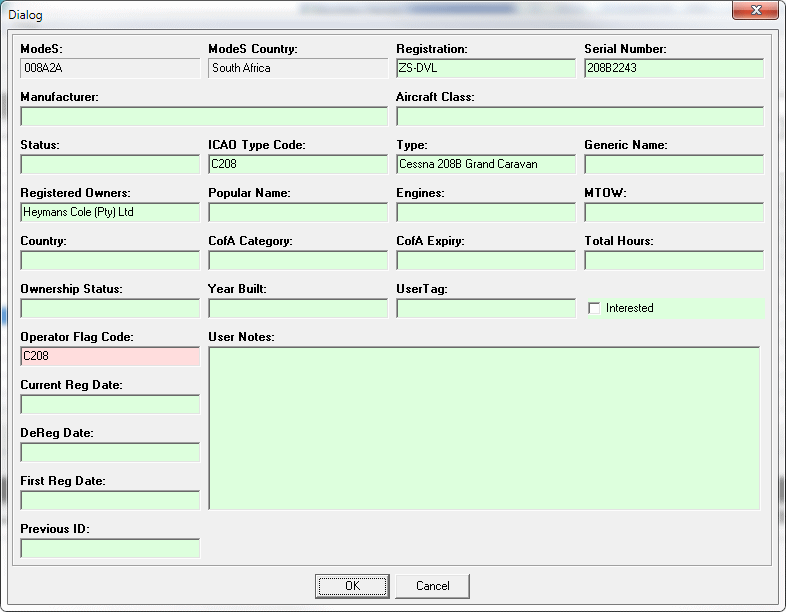Edit the ICAO Type Code field

pos(297,165)
